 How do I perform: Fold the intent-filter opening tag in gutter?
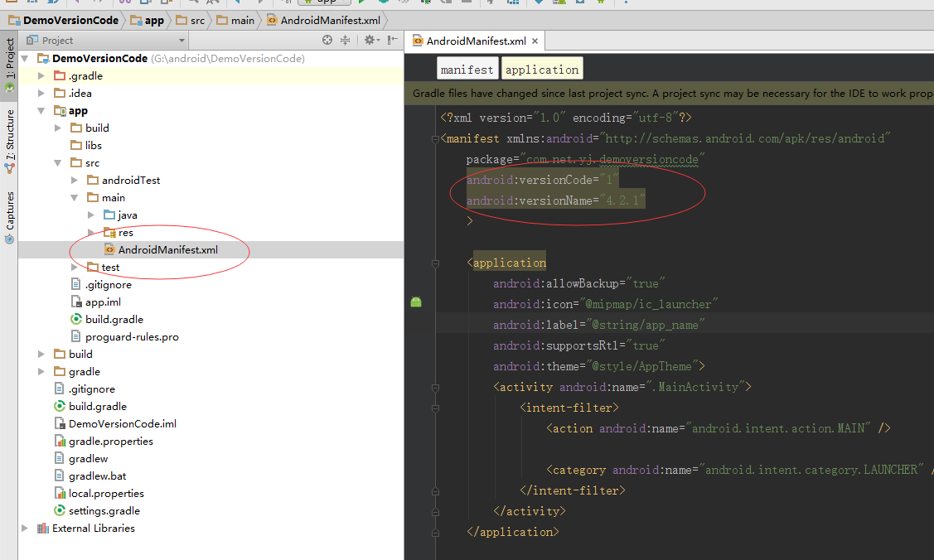click(435, 408)
